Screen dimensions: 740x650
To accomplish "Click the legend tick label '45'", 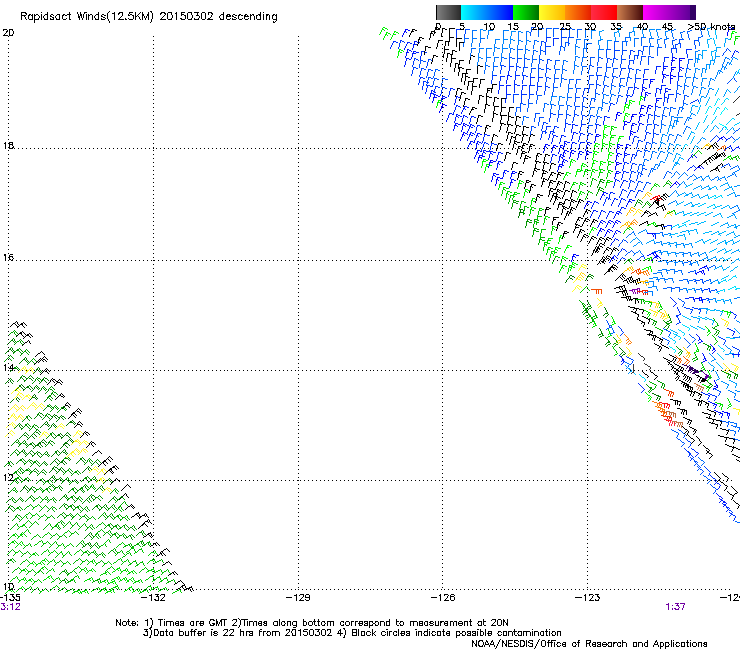I will pos(667,27).
